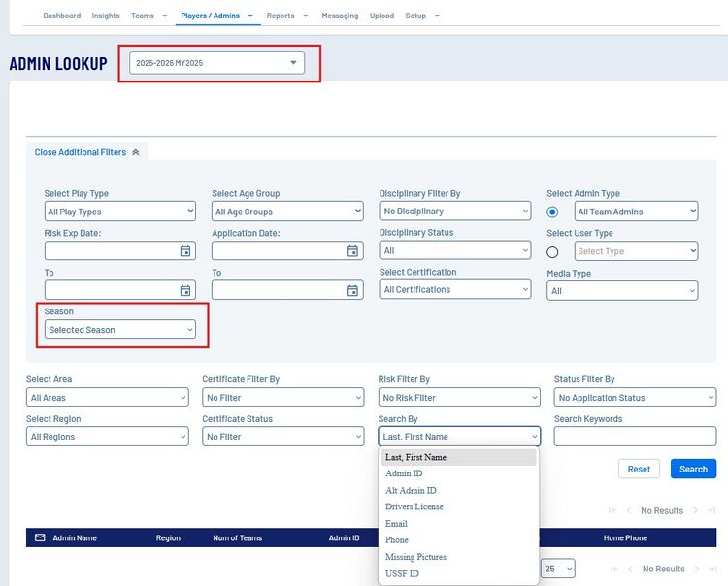728x586 pixels.
Task: Click the envelope icon in table header
Action: [40, 537]
